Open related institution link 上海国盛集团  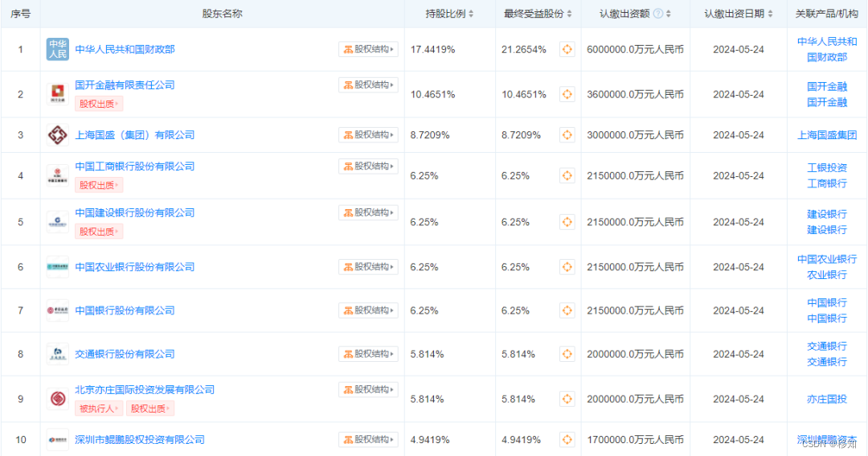click(x=827, y=134)
